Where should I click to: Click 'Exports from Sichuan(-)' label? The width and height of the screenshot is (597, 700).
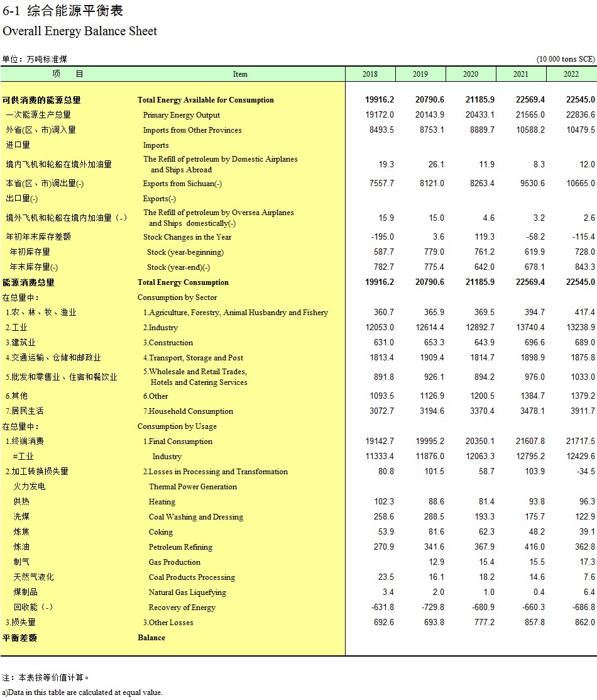click(x=182, y=184)
